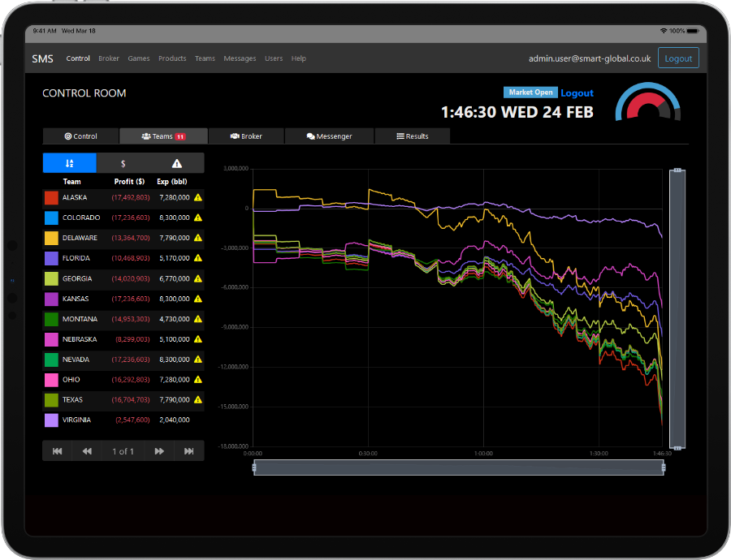The image size is (731, 560).
Task: Open Messages in the top navigation
Action: click(240, 58)
